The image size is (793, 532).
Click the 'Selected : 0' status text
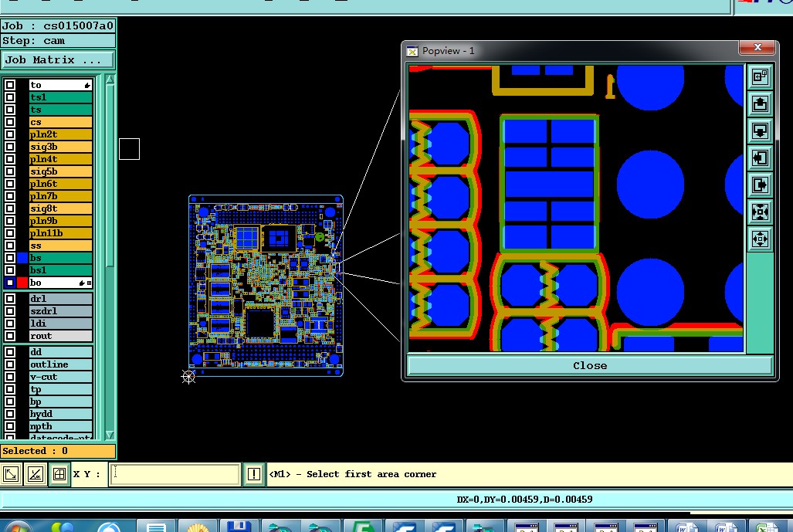click(x=35, y=451)
